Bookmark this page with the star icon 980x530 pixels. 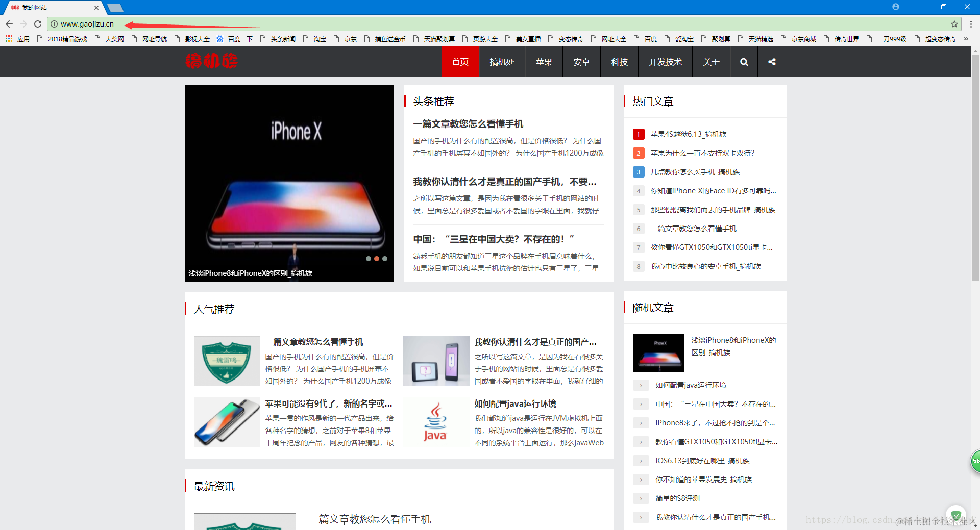[x=954, y=24]
